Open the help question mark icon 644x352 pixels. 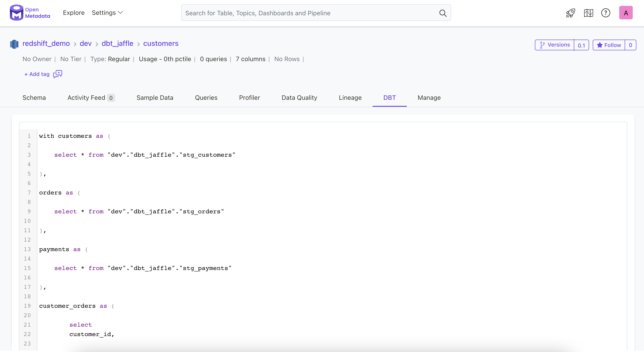(606, 13)
